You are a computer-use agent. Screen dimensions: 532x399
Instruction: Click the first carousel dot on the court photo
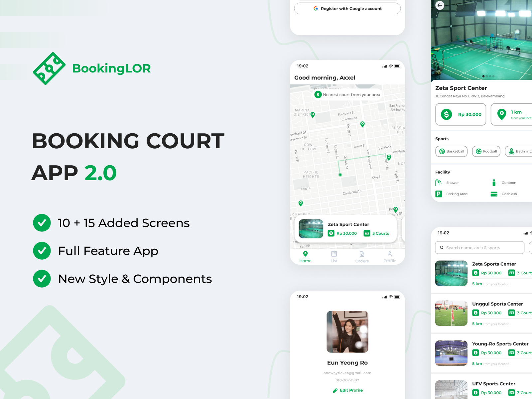(483, 76)
